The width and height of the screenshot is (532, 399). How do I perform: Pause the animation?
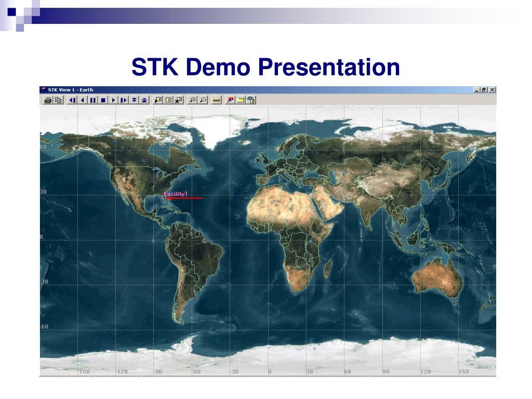[92, 100]
